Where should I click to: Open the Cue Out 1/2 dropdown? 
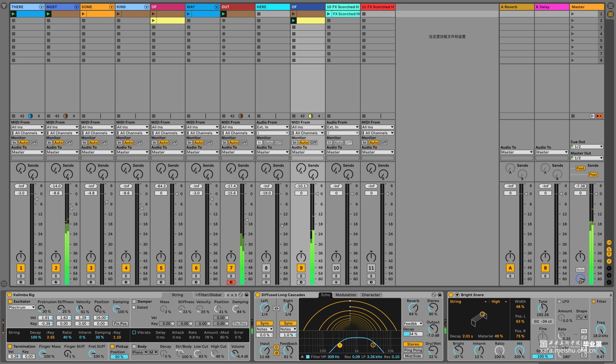pyautogui.click(x=586, y=147)
